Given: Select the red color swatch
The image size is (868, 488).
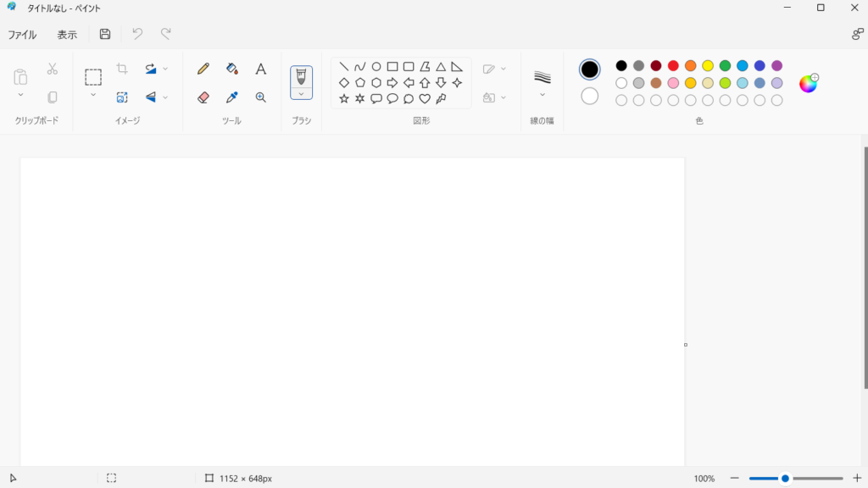Looking at the screenshot, I should click(x=673, y=66).
